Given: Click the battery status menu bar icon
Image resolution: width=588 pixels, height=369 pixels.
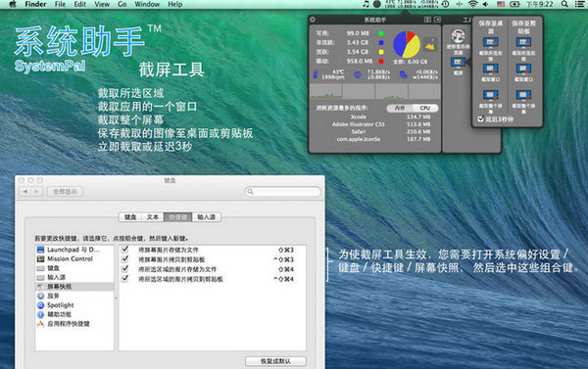Looking at the screenshot, I should tap(514, 4).
